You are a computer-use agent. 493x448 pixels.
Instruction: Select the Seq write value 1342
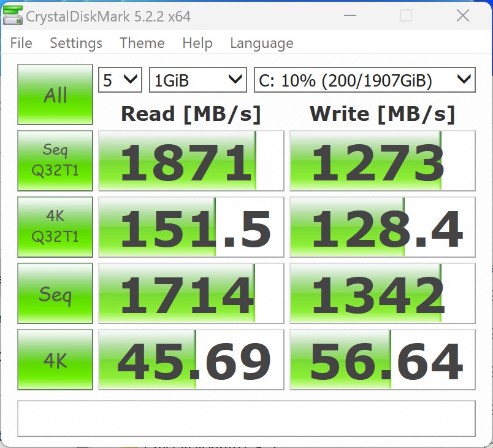pos(383,293)
